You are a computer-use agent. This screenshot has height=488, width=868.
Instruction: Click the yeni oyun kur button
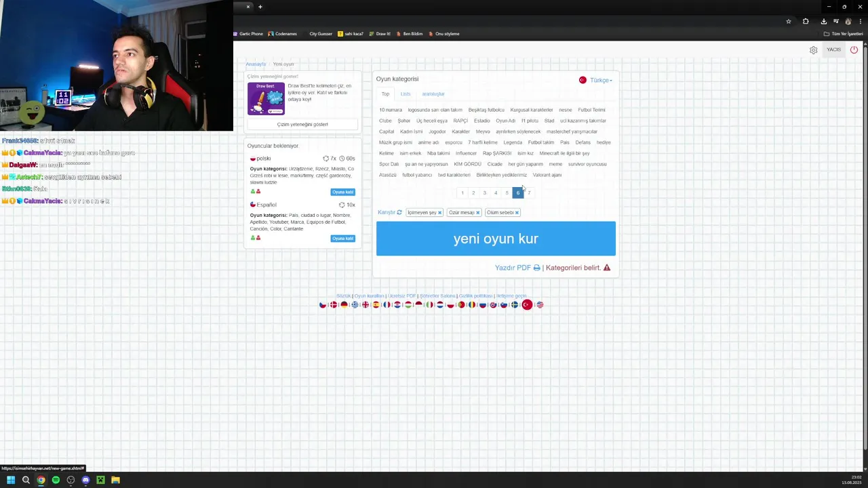pyautogui.click(x=496, y=239)
